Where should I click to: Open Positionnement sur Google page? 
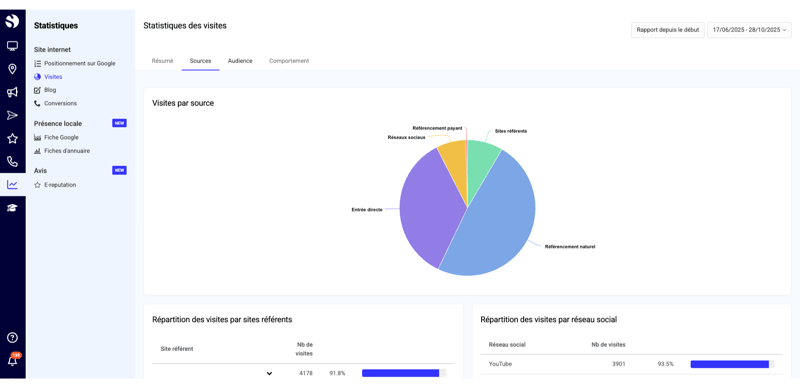80,64
